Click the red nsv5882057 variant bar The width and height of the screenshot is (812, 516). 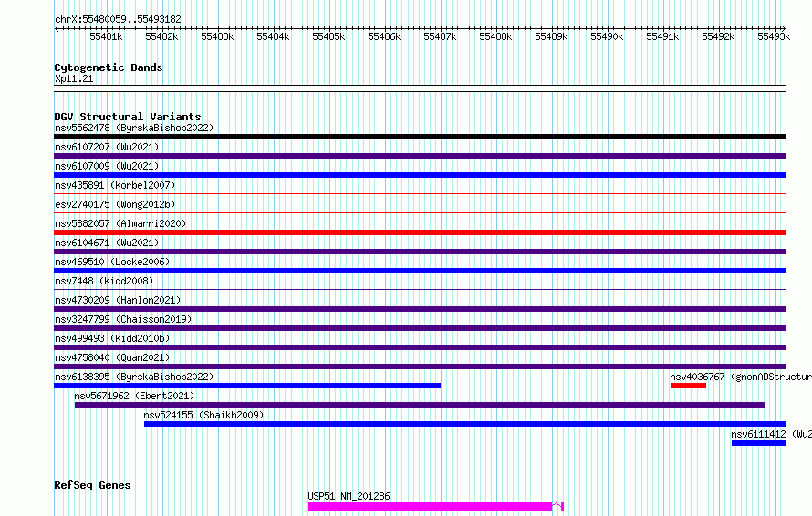tap(420, 232)
